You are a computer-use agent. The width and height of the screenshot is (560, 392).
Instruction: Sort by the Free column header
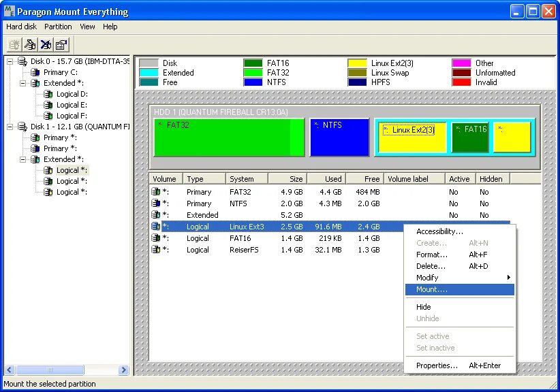pyautogui.click(x=365, y=179)
